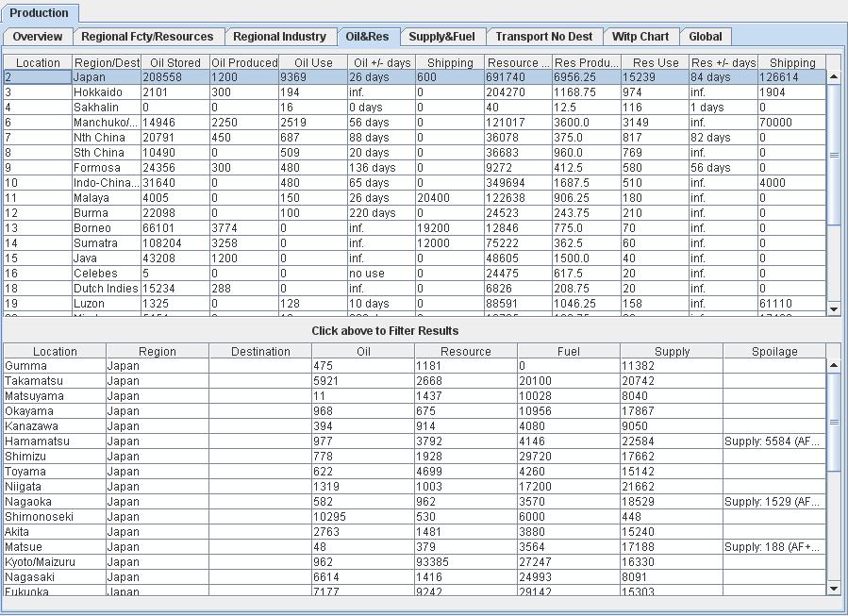The width and height of the screenshot is (848, 616).
Task: Sort lower table by Fuel header
Action: pos(569,352)
